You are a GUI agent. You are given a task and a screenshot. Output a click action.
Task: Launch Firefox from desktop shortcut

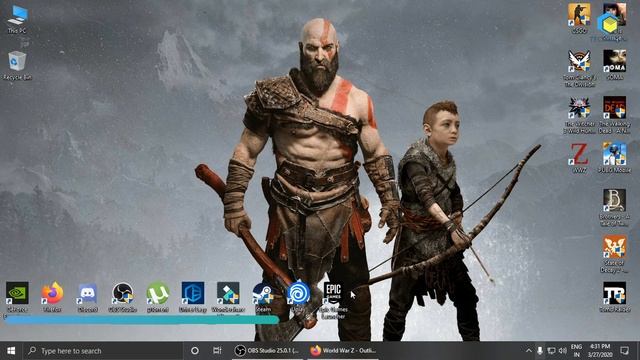pos(52,297)
